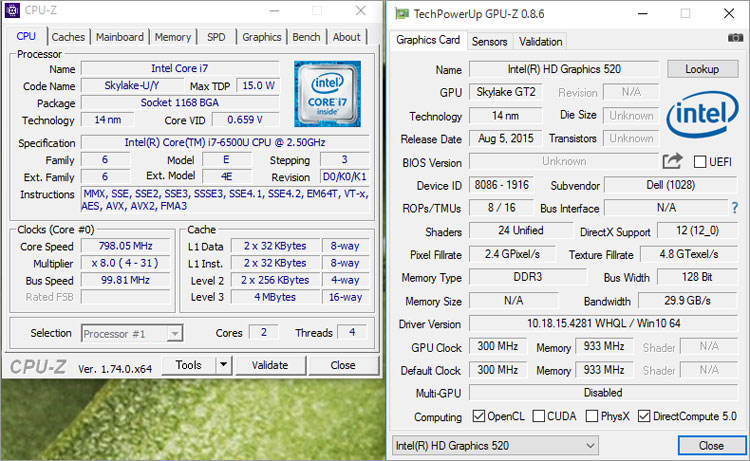This screenshot has height=461, width=750.
Task: Open the SPD tab
Action: (216, 37)
